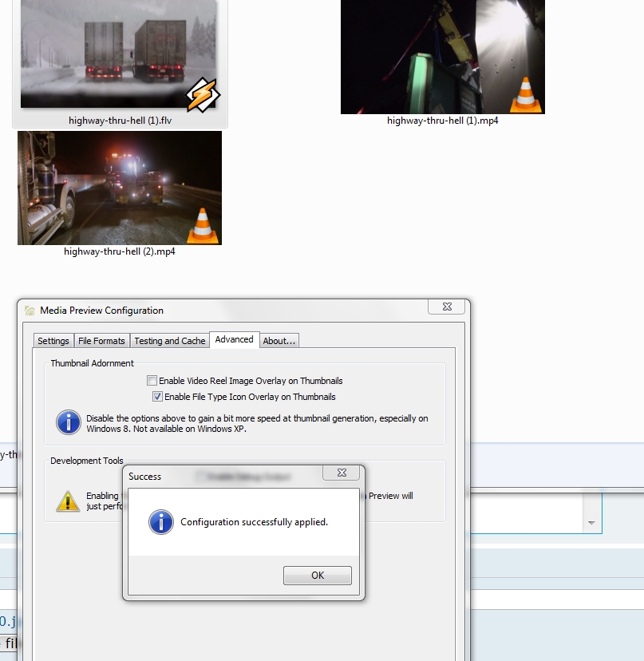The width and height of the screenshot is (644, 661).
Task: Select the highway-thru-hell (1).flv snowy trucks thumbnail
Action: pyautogui.click(x=119, y=54)
